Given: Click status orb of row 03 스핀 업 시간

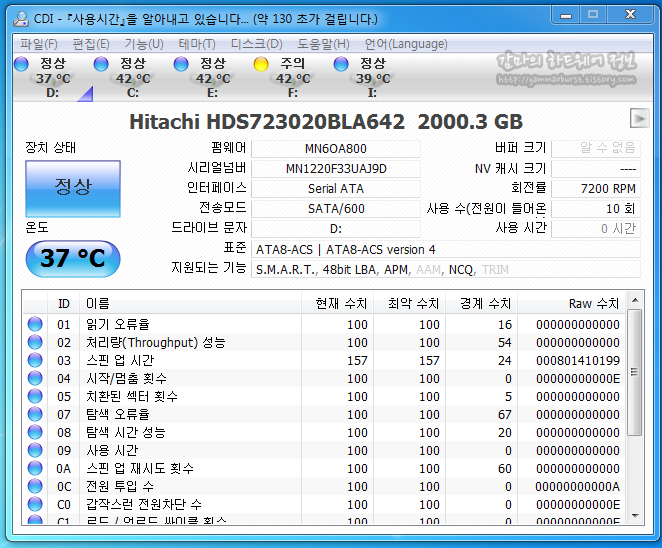Looking at the screenshot, I should (x=35, y=360).
